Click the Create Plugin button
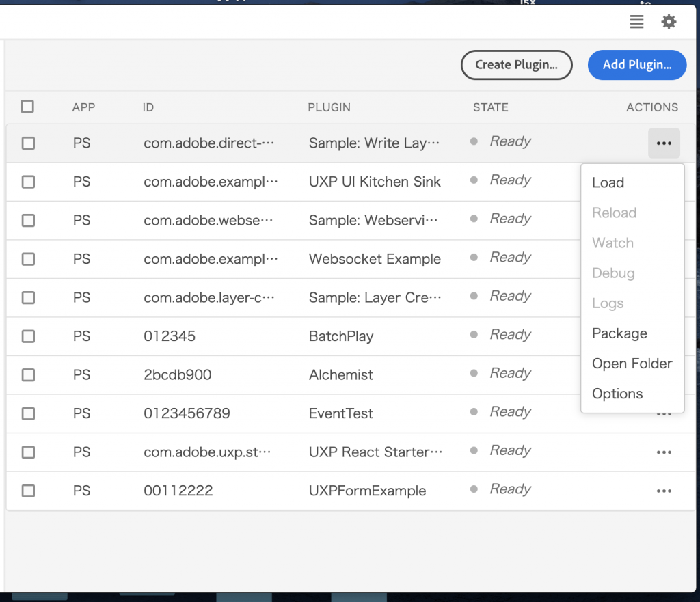 516,65
